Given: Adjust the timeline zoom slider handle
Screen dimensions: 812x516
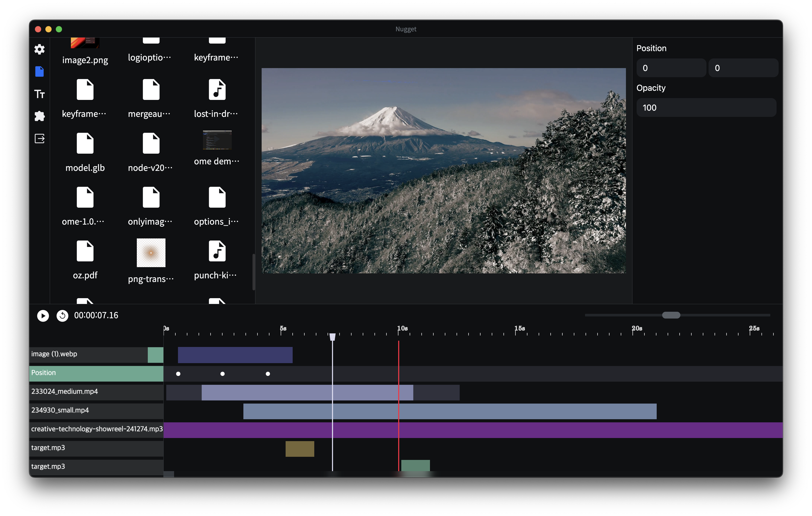Looking at the screenshot, I should [671, 315].
